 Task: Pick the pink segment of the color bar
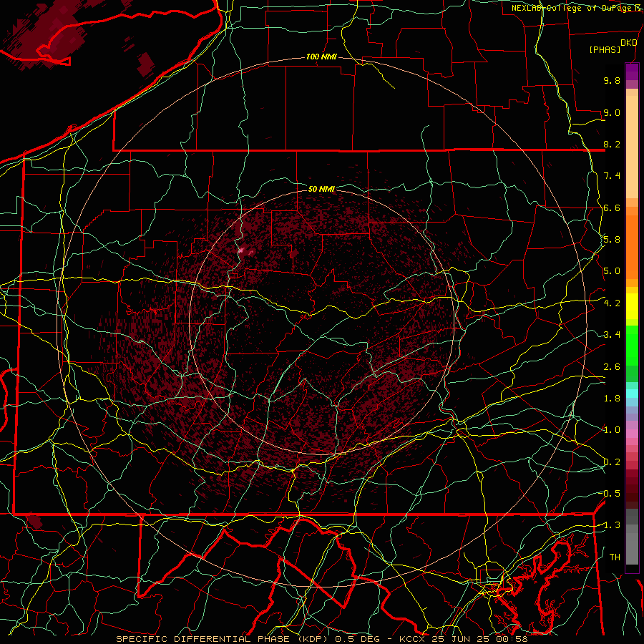coord(632,434)
